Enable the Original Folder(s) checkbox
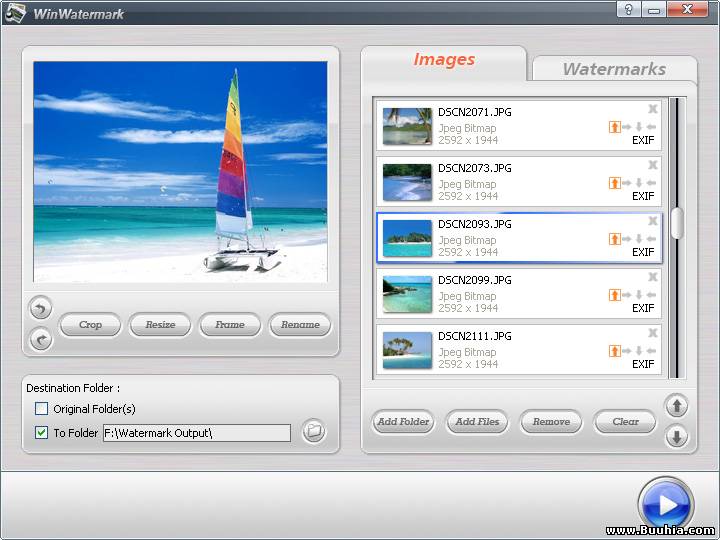 click(x=41, y=409)
